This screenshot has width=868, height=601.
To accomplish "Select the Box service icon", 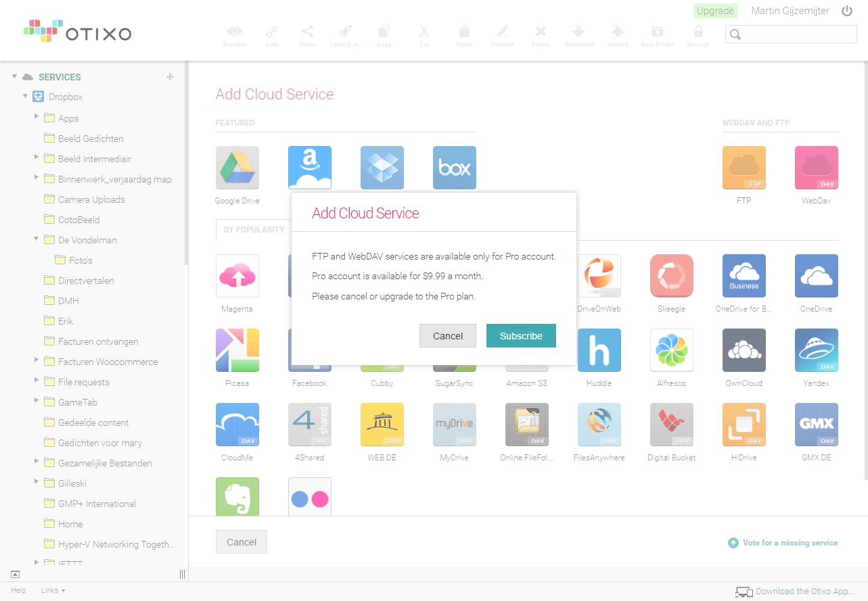I will coord(455,168).
